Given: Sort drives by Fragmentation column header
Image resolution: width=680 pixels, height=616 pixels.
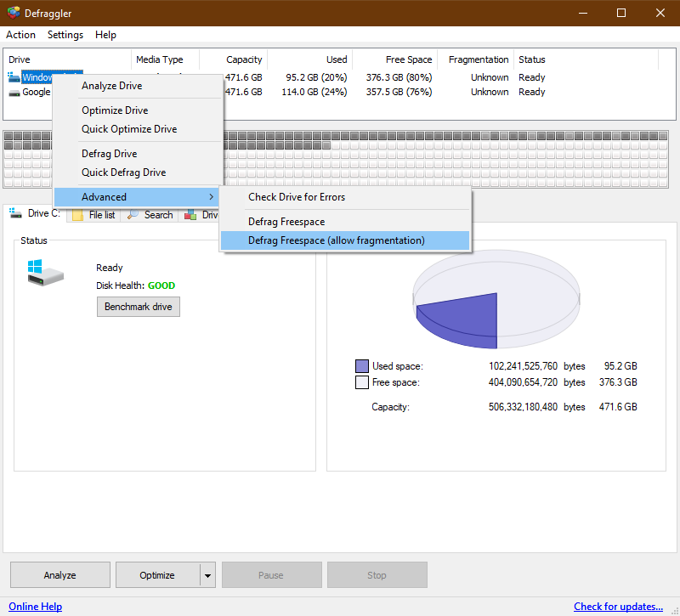Looking at the screenshot, I should [478, 59].
